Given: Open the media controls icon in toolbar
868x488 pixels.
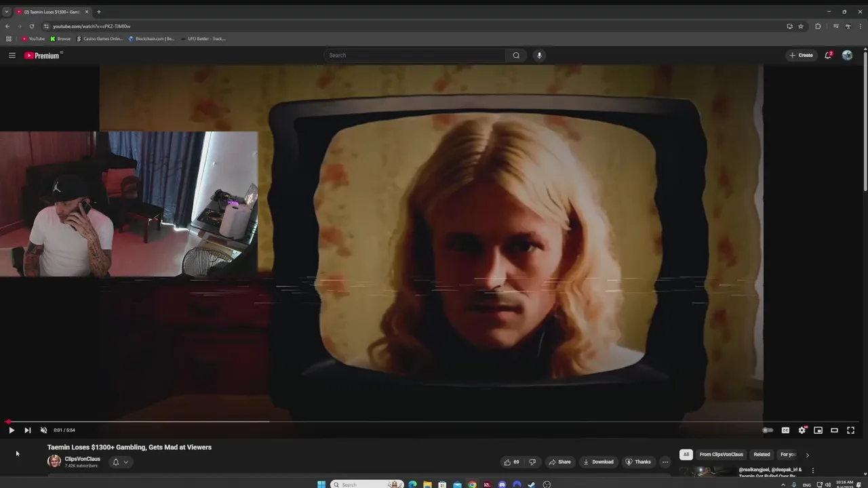Looking at the screenshot, I should (x=835, y=26).
